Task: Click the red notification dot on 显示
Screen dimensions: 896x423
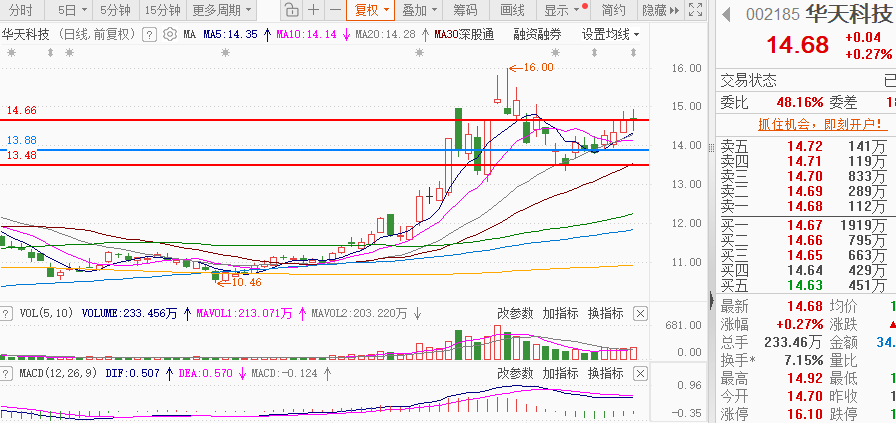Action: click(585, 7)
